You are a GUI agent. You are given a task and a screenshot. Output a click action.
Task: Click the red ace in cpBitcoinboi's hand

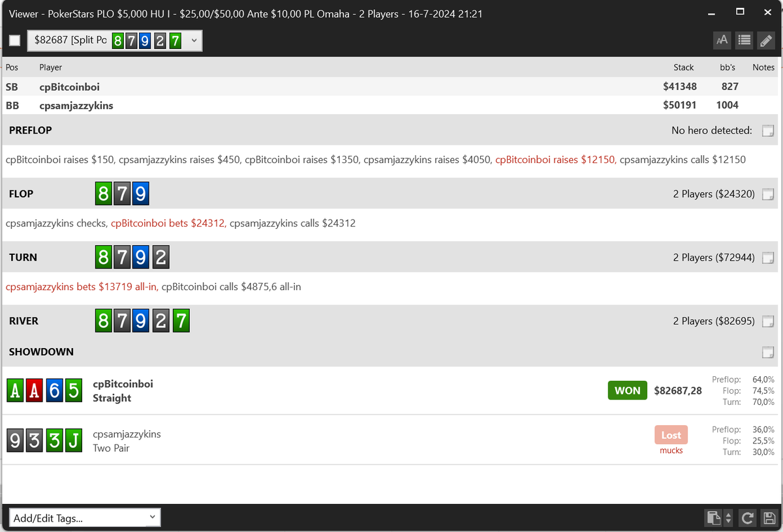(x=35, y=390)
